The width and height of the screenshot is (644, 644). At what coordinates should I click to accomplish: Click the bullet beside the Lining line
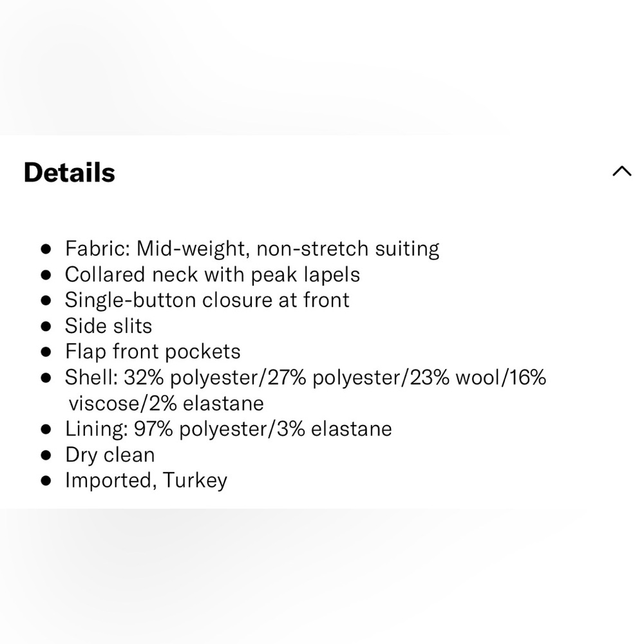click(46, 429)
